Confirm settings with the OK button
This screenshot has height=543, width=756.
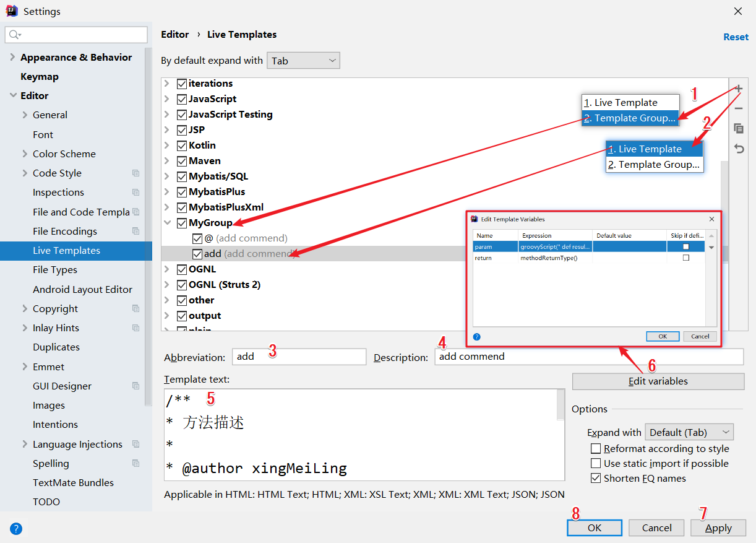point(595,528)
